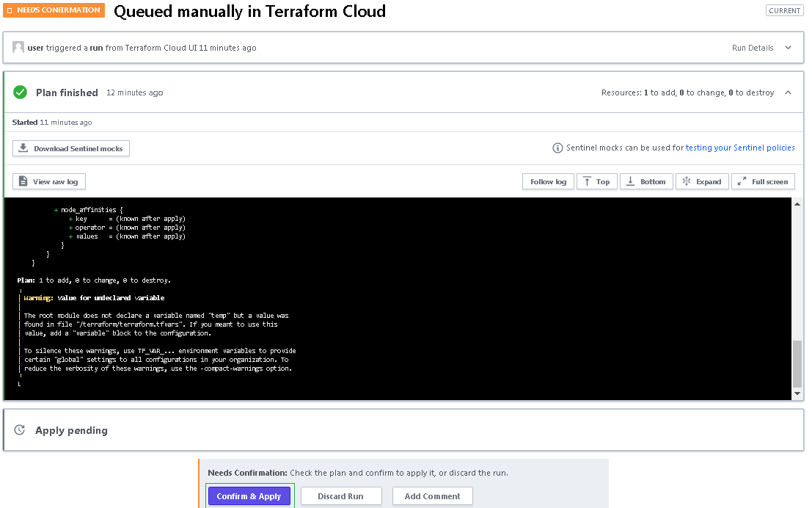Click Started 11 minutes ago text
Viewport: 812px width, 508px height.
(52, 123)
